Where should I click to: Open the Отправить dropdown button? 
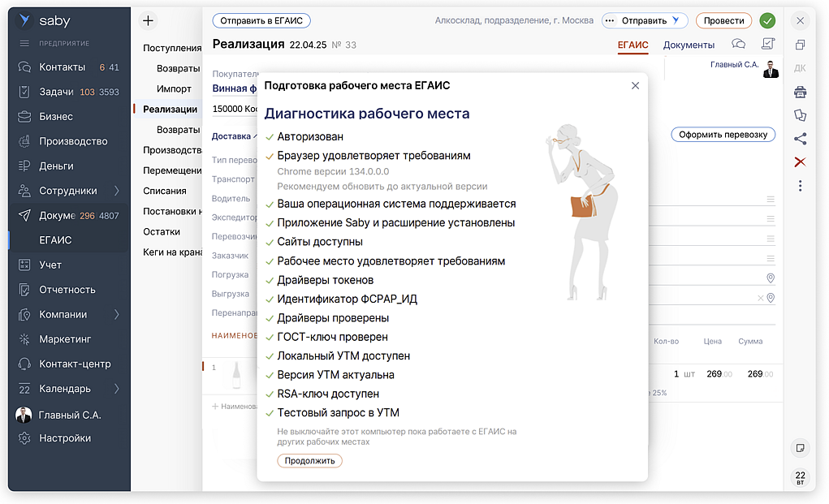[x=645, y=21]
